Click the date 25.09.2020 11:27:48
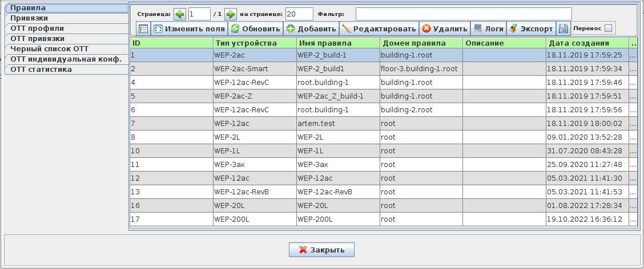Viewport: 644px width, 269px height. [587, 165]
